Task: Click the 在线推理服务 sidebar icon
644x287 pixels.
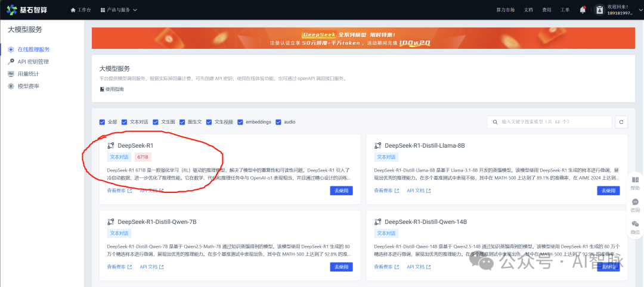Action: coord(11,49)
